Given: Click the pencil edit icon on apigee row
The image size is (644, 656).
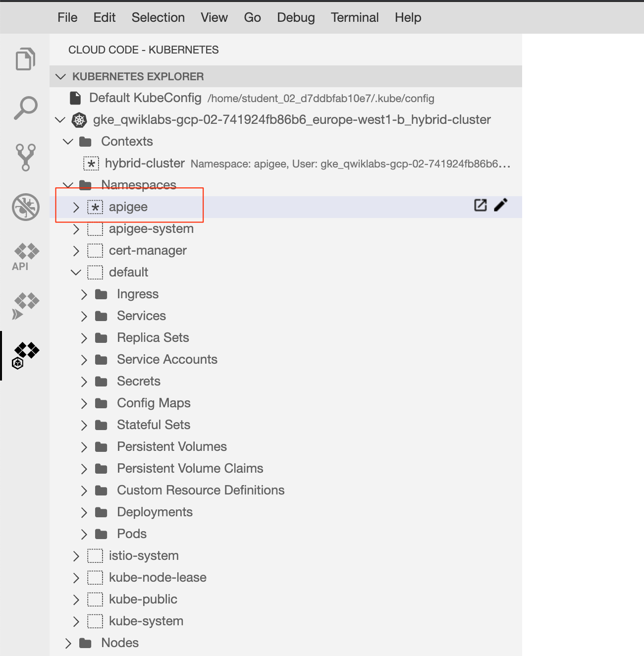Looking at the screenshot, I should pos(501,205).
